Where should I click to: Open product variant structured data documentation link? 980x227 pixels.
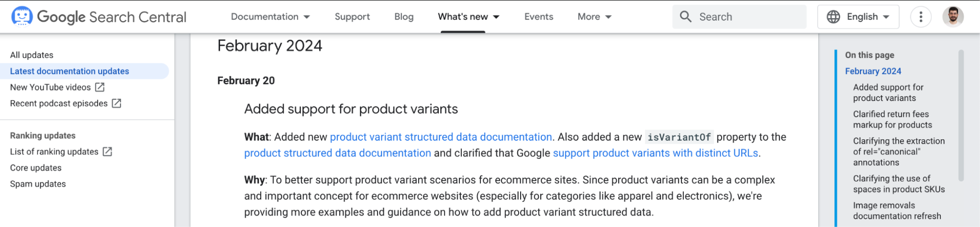(441, 137)
